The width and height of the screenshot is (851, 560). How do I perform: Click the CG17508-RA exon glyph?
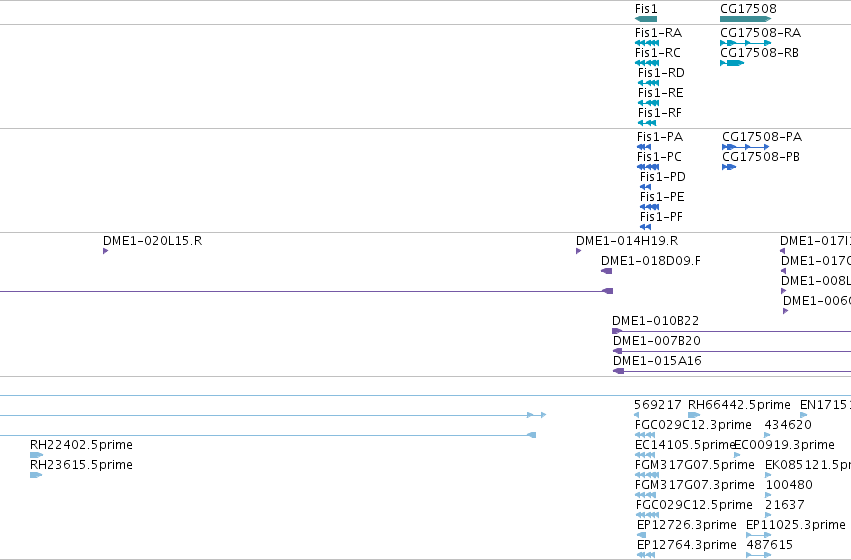tap(746, 43)
